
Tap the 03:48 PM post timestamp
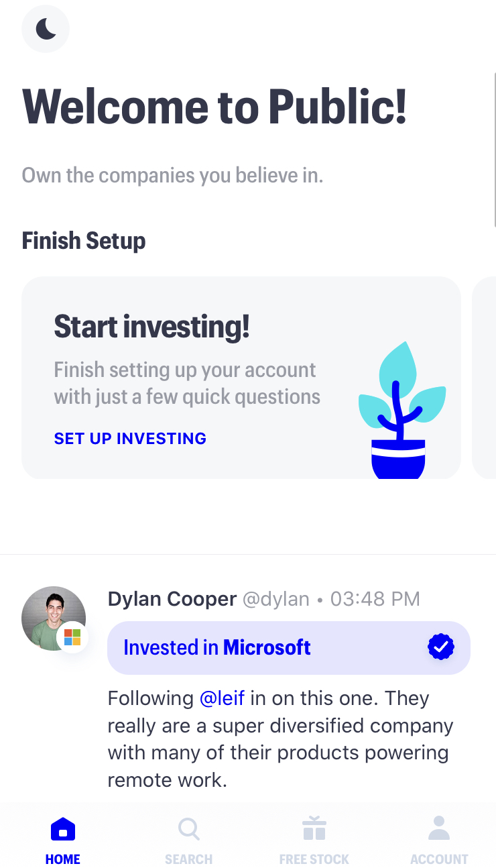(375, 599)
